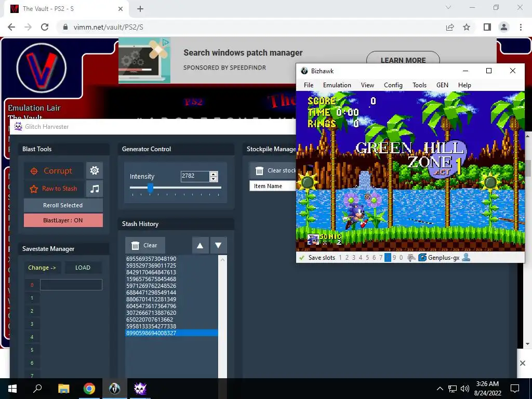Click LOAD button in Savestate Manager
The image size is (532, 399).
[x=83, y=268]
